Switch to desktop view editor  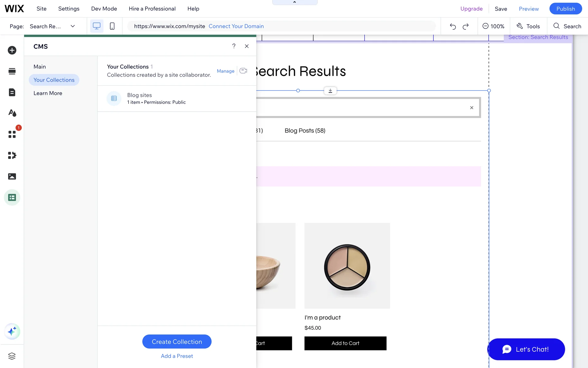tap(96, 26)
